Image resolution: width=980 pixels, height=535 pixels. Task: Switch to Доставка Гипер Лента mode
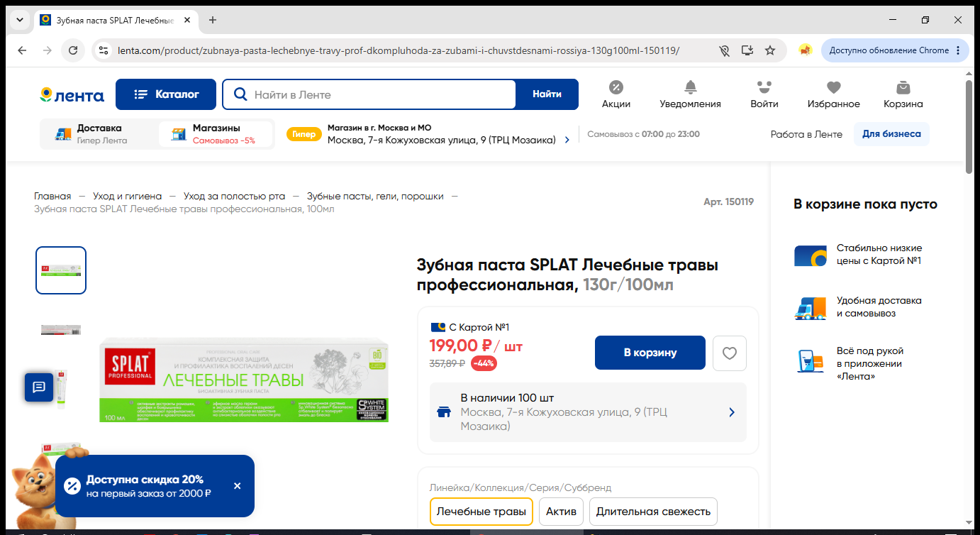point(98,134)
